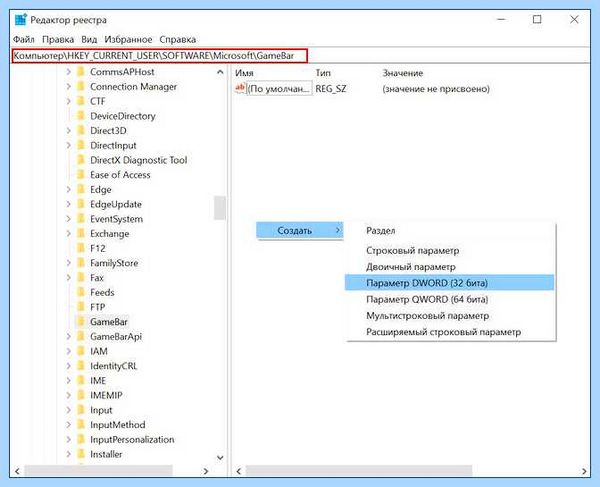Screen dimensions: 600x487
Task: Click the Ease of Access folder icon
Action: coord(81,175)
